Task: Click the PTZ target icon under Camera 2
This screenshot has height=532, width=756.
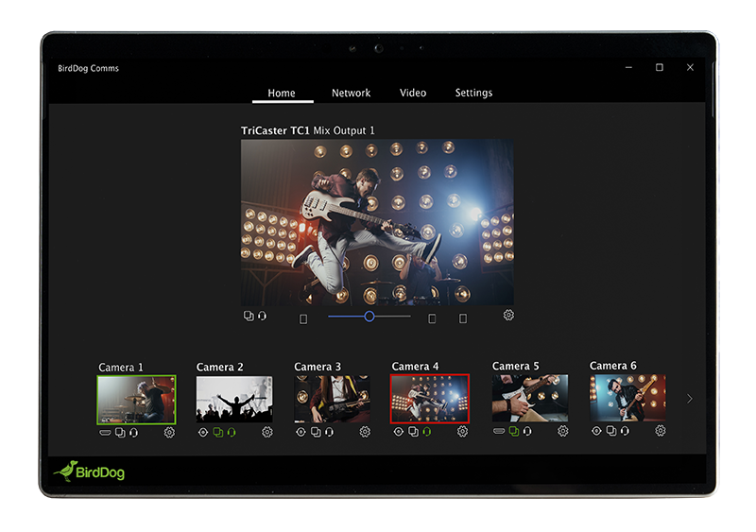Action: pyautogui.click(x=203, y=432)
